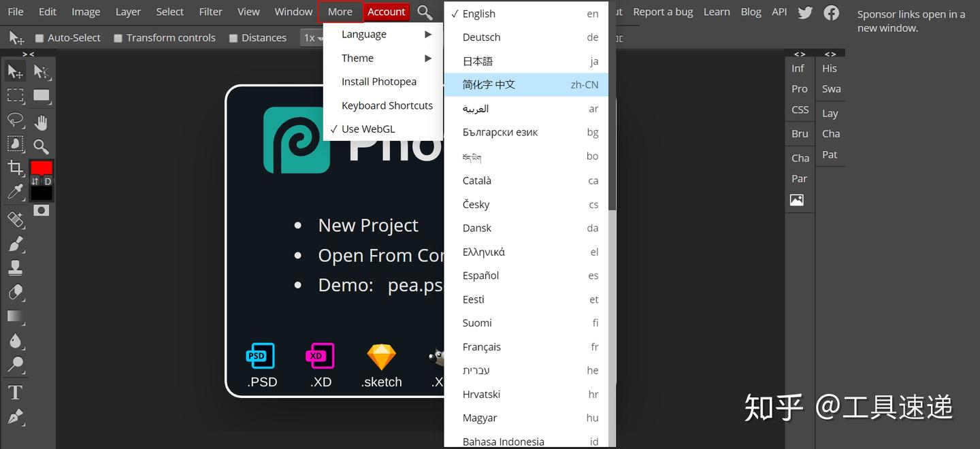Select Deutsch language option

pyautogui.click(x=525, y=37)
